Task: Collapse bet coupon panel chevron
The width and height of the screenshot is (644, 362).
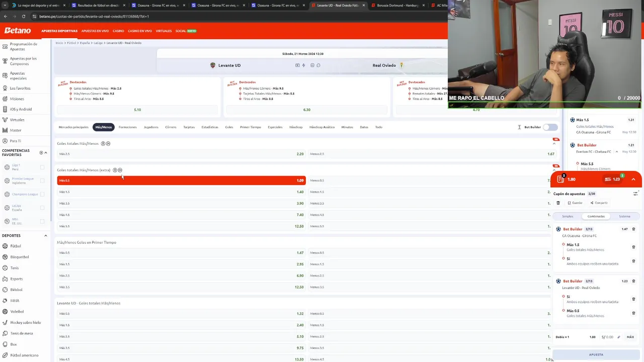Action: (x=633, y=179)
